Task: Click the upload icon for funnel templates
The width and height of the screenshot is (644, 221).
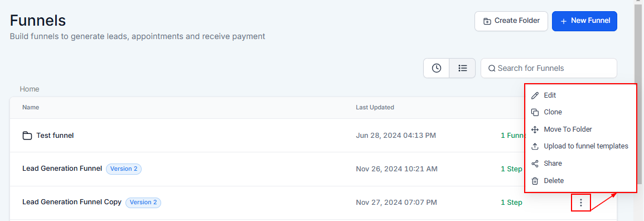Action: (535, 146)
